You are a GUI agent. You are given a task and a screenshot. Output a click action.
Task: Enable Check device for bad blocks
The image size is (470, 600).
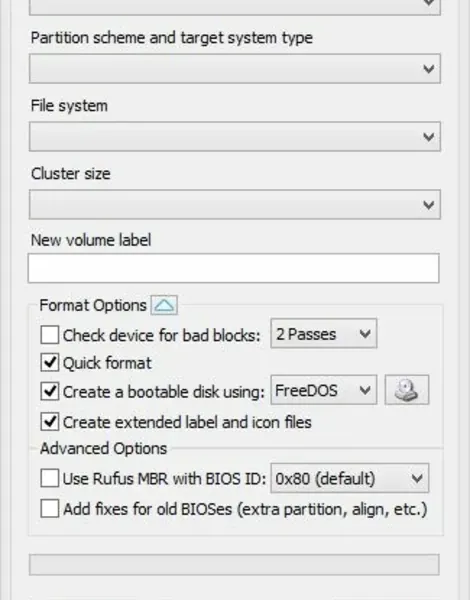50,334
